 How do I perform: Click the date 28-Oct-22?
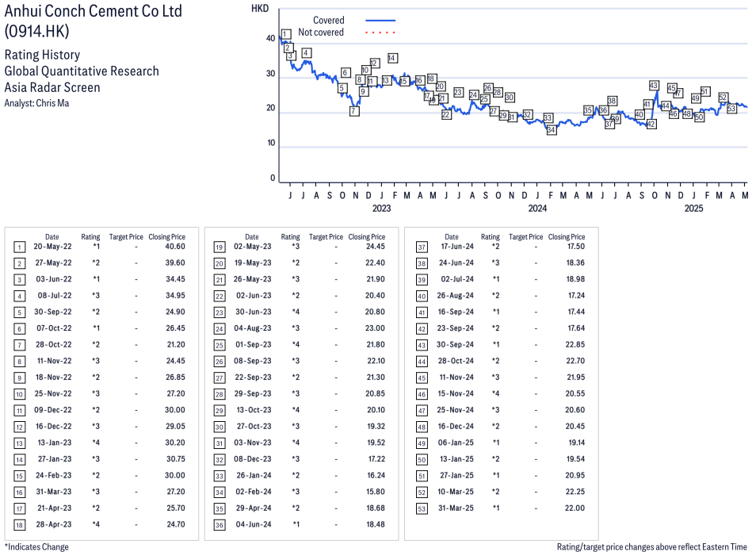(x=53, y=344)
